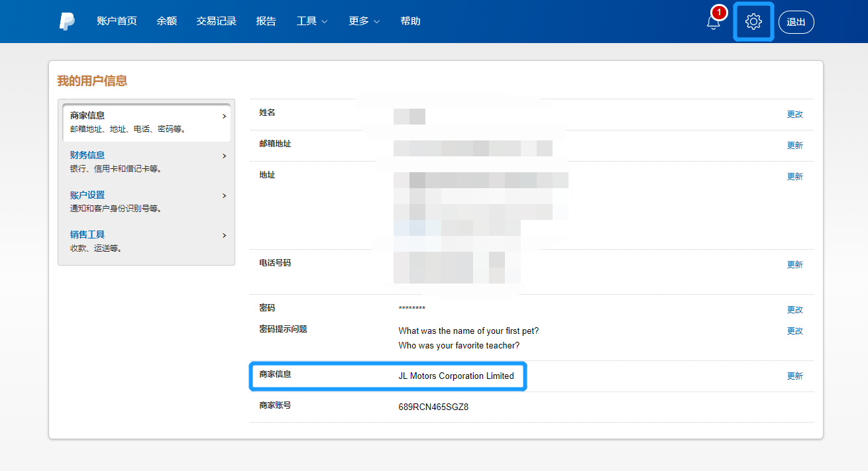Viewport: 868px width, 471px height.
Task: Go to 账户首页 in the navigation bar
Action: pyautogui.click(x=117, y=21)
